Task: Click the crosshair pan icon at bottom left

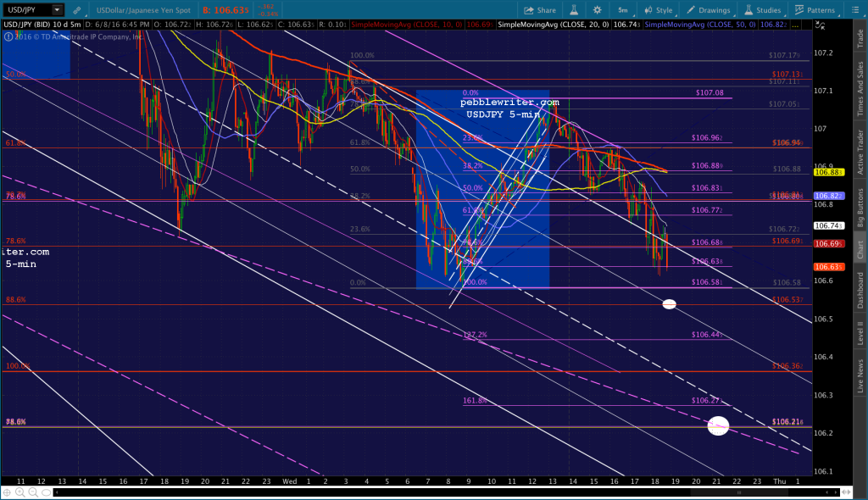Action: point(7,492)
